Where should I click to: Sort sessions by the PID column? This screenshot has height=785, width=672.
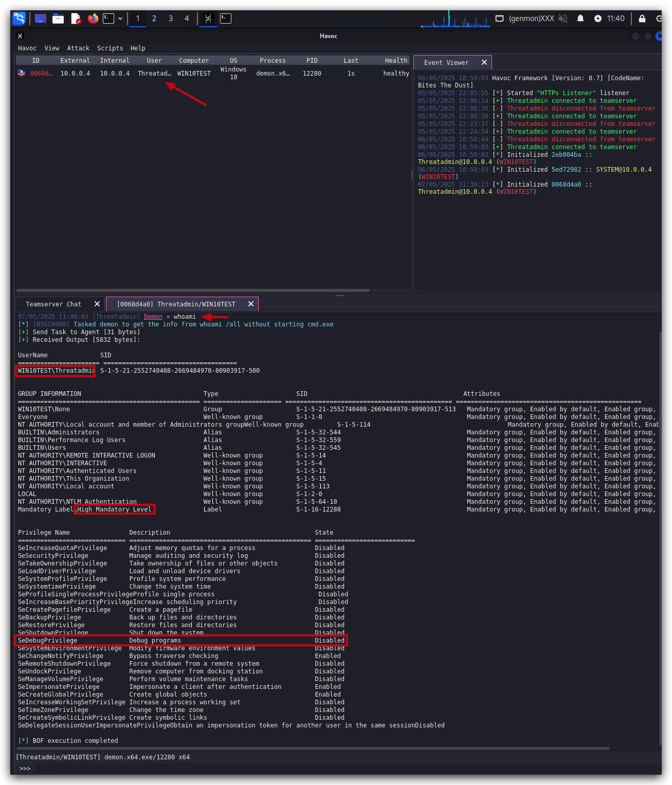[x=312, y=61]
